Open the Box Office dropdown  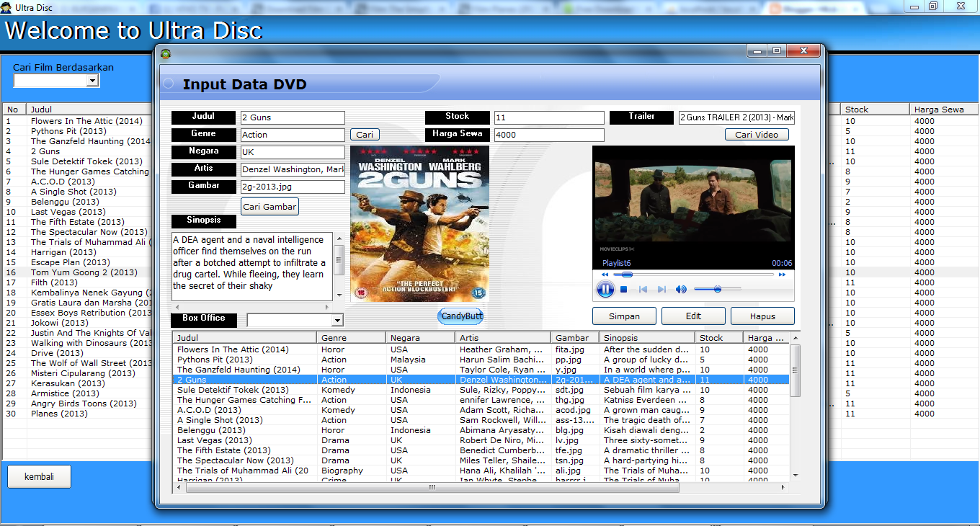pos(336,319)
